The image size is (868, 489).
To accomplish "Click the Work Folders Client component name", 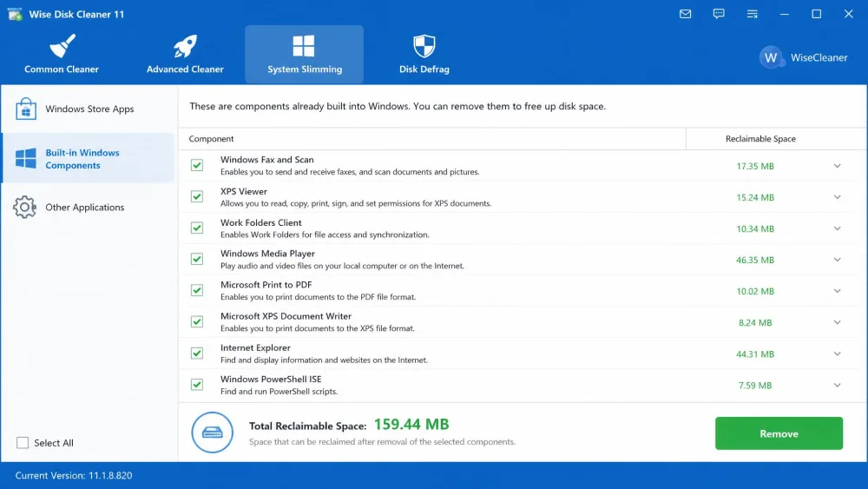I will click(260, 222).
